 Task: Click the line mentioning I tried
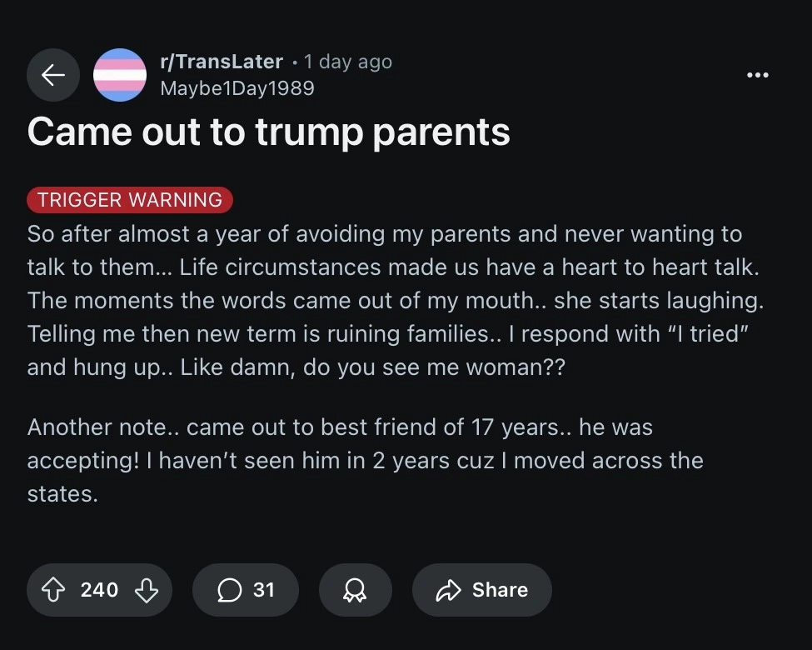click(x=388, y=334)
